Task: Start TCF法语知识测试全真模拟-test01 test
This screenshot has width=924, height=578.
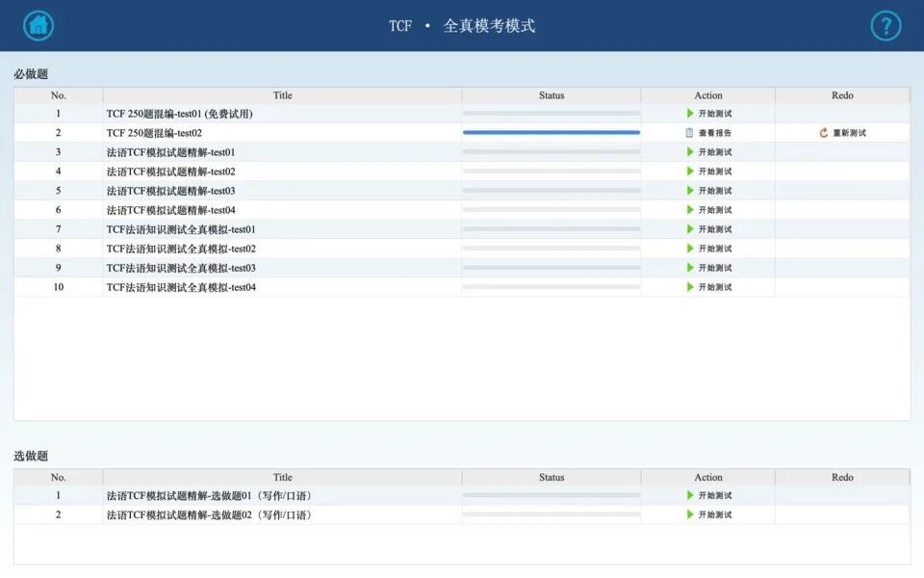Action: click(709, 229)
